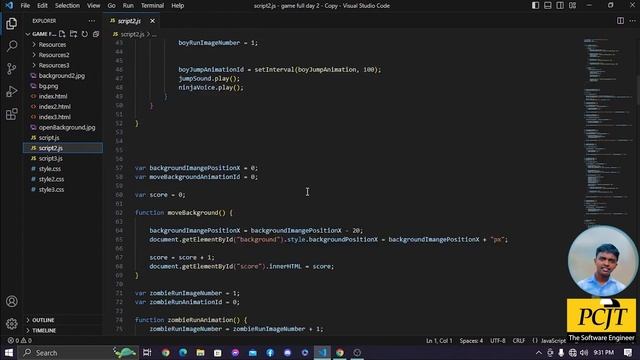Click errors and warnings status indicator
The width and height of the screenshot is (640, 360).
tap(20, 340)
